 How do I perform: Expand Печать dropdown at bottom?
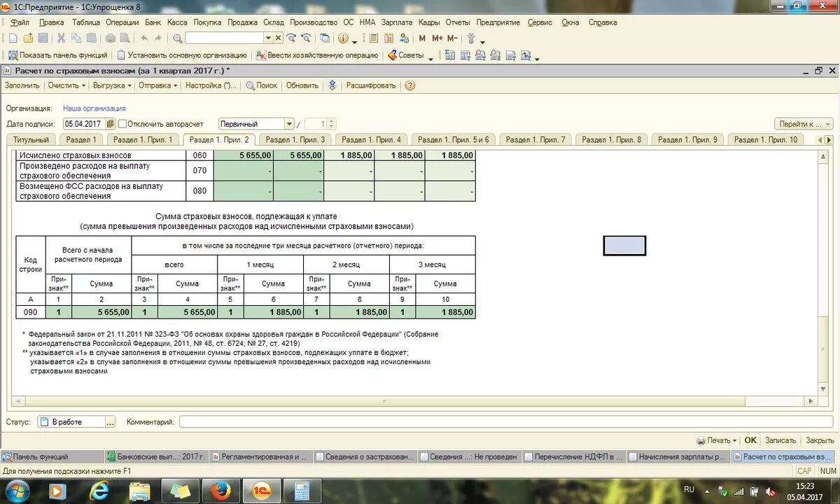coord(717,440)
